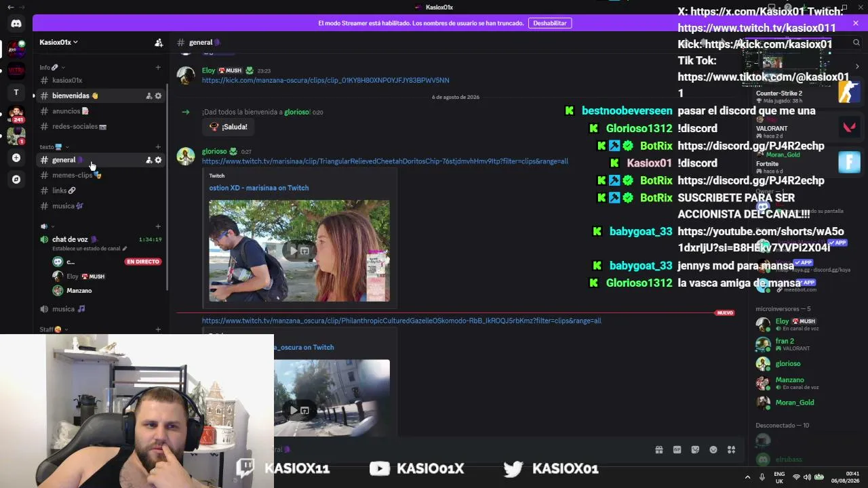Open Discord direct messages home icon
Screen dimensions: 868x488
(x=16, y=24)
